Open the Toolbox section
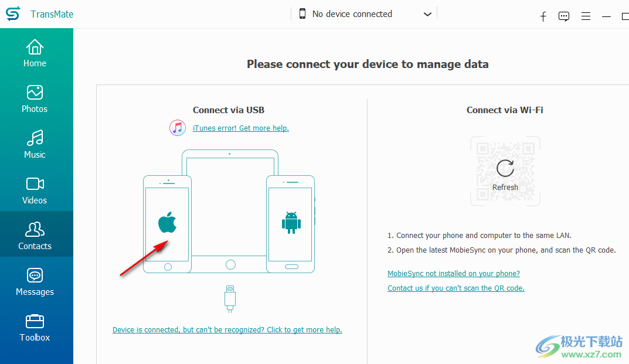Screen dimensions: 629x364 35,328
